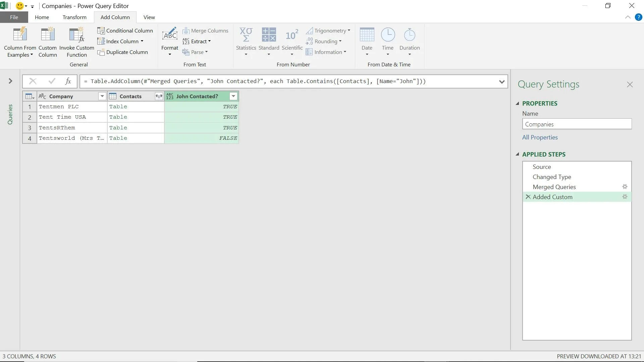Click the fx function icon
The image size is (644, 362).
pos(68,81)
